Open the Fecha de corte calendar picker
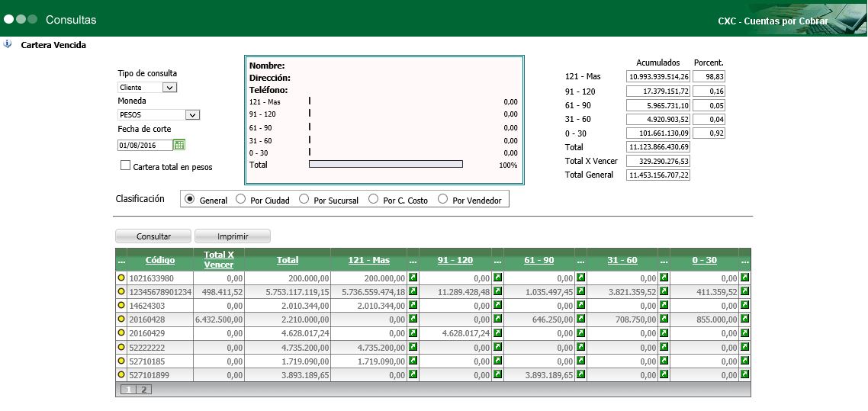Viewport: 868px width, 411px height. coord(178,145)
